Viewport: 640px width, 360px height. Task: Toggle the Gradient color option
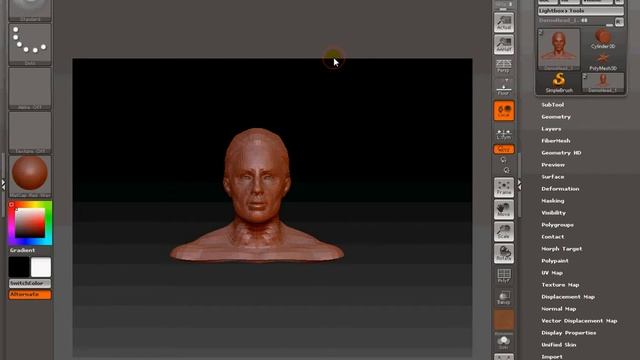click(x=22, y=250)
